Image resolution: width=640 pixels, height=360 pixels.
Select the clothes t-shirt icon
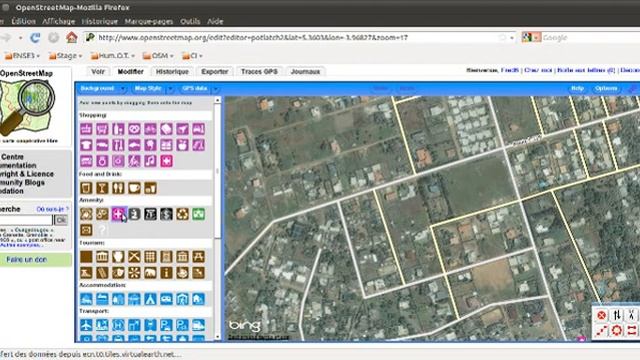pyautogui.click(x=86, y=145)
